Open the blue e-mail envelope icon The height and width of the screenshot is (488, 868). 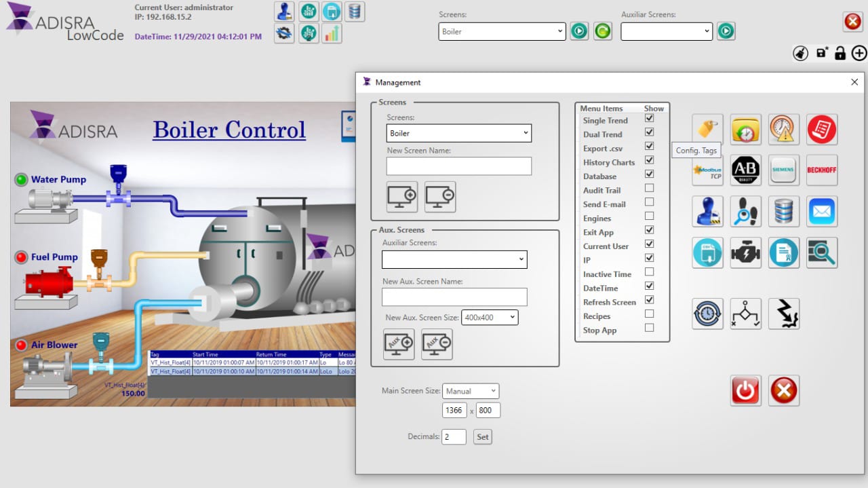coord(822,211)
